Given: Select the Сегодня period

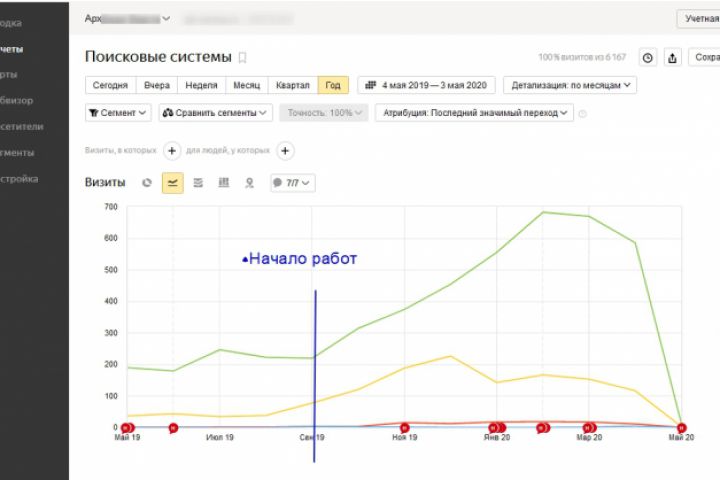Looking at the screenshot, I should pos(111,85).
